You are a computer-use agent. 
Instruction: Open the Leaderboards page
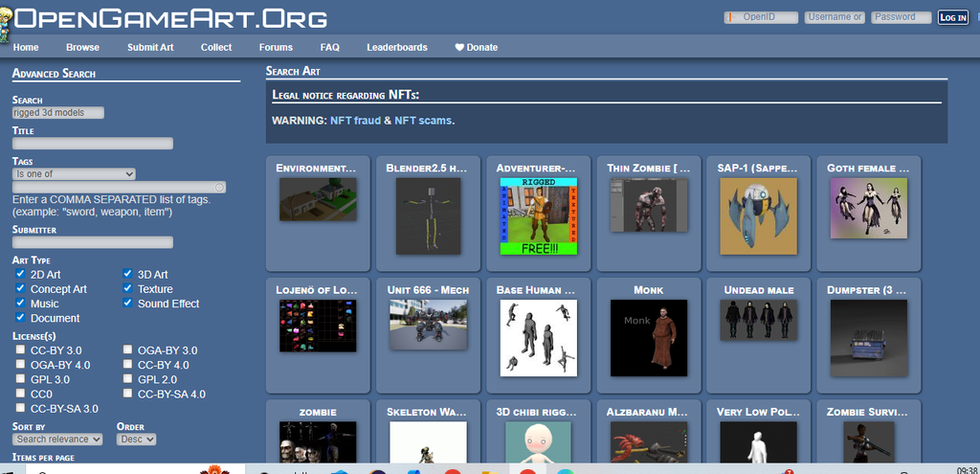click(397, 48)
